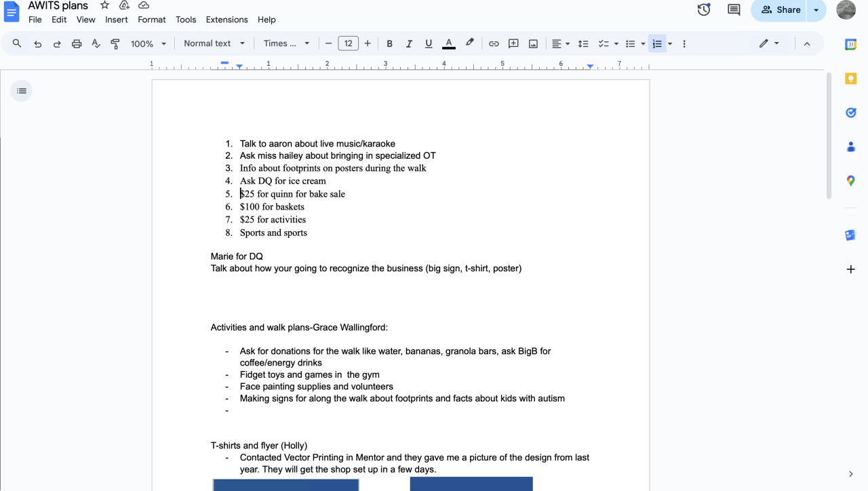Open the Help menu
Image resolution: width=868 pixels, height=491 pixels.
[x=267, y=20]
